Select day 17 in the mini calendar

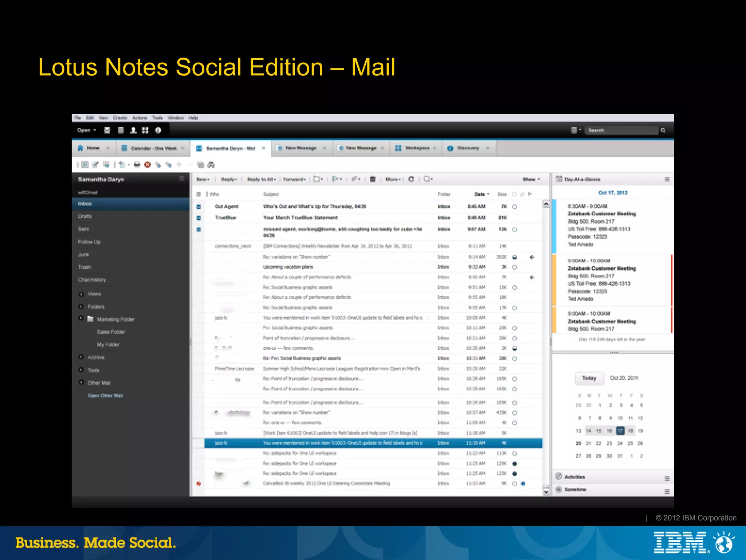pyautogui.click(x=620, y=431)
